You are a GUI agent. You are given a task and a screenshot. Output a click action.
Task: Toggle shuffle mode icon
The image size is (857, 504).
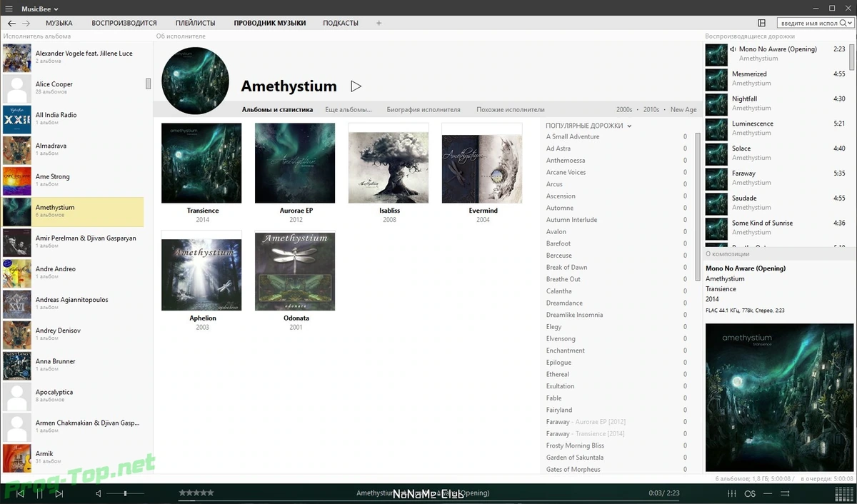tap(785, 493)
